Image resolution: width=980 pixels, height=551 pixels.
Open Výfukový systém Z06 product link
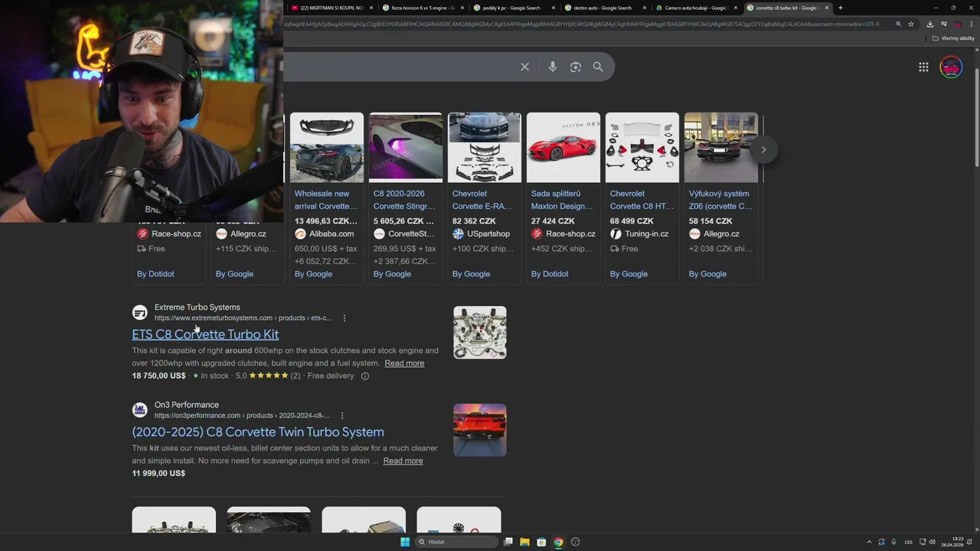click(720, 200)
